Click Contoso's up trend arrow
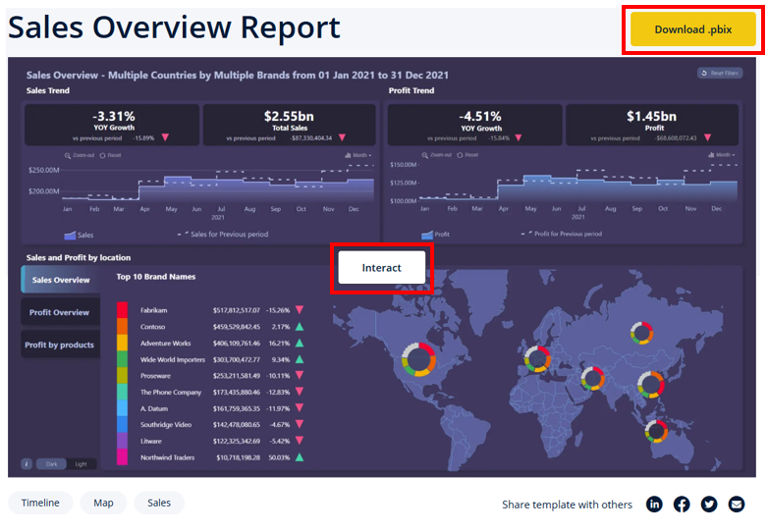The height and width of the screenshot is (532, 768). (x=300, y=327)
